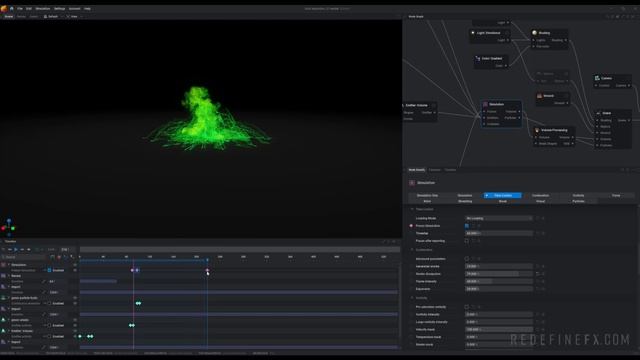Click the Render track icon in timeline
The width and height of the screenshot is (640, 360).
(3, 276)
